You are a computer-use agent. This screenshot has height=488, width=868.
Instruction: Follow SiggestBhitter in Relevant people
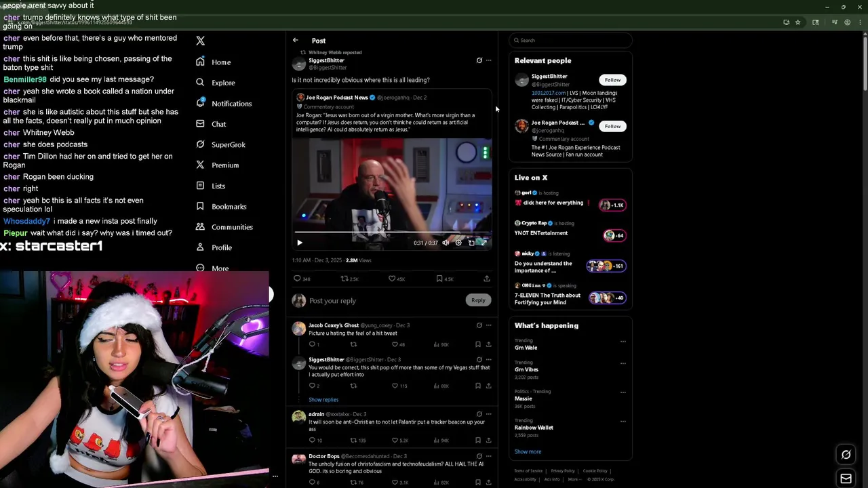(x=612, y=80)
